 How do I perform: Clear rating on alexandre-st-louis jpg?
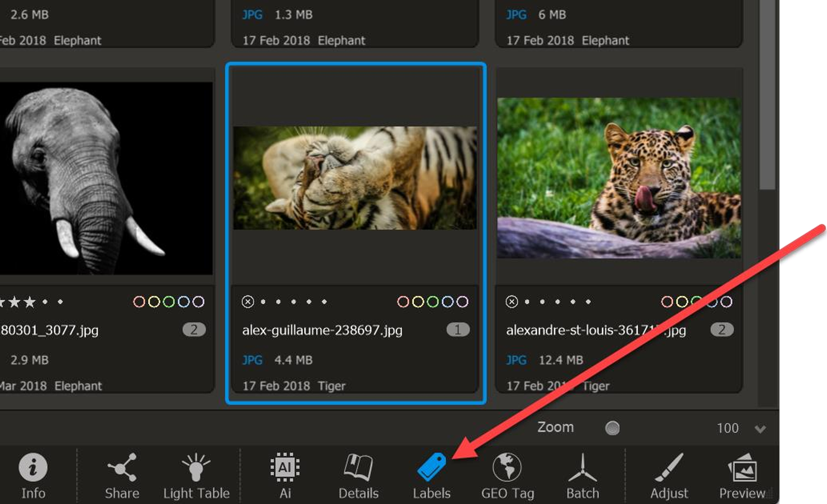click(x=512, y=302)
